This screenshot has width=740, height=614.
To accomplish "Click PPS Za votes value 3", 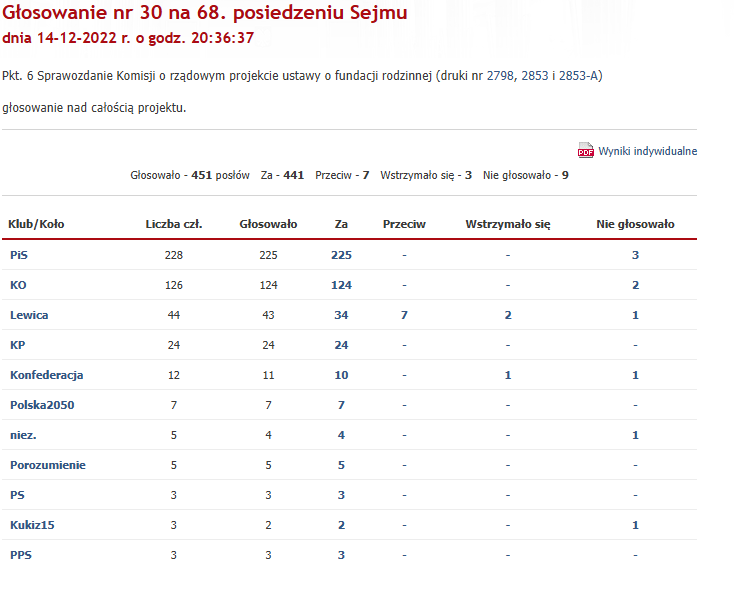I will click(x=341, y=555).
